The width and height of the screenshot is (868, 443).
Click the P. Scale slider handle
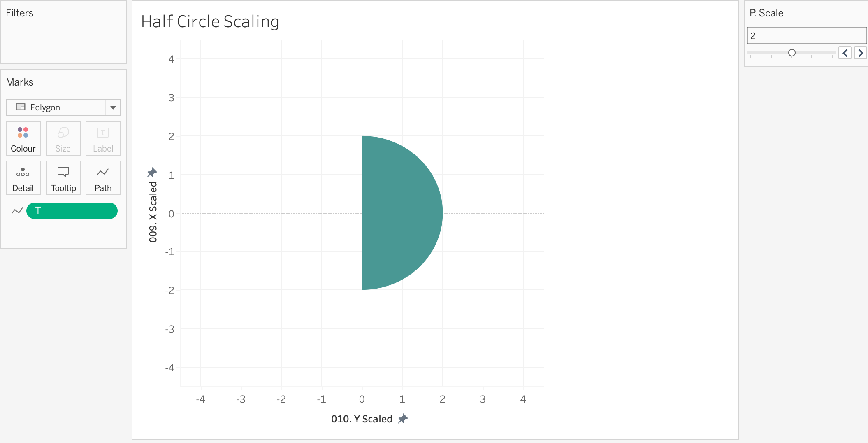[x=792, y=53]
